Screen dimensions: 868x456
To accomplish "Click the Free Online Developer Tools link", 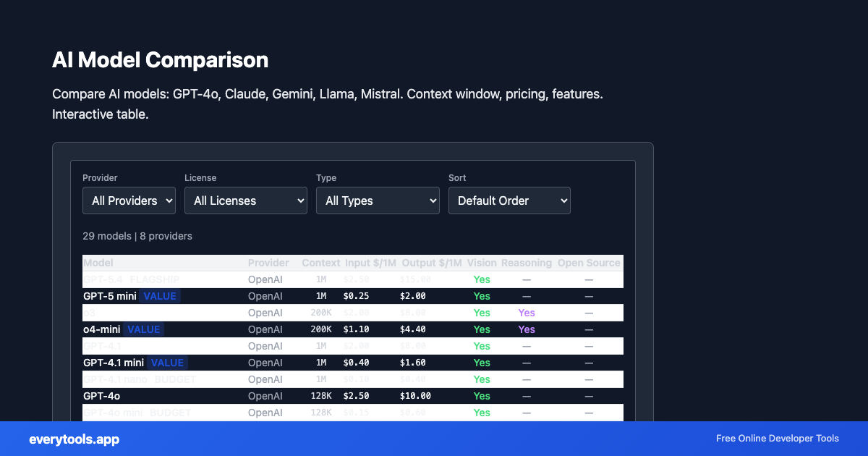I will (x=778, y=439).
